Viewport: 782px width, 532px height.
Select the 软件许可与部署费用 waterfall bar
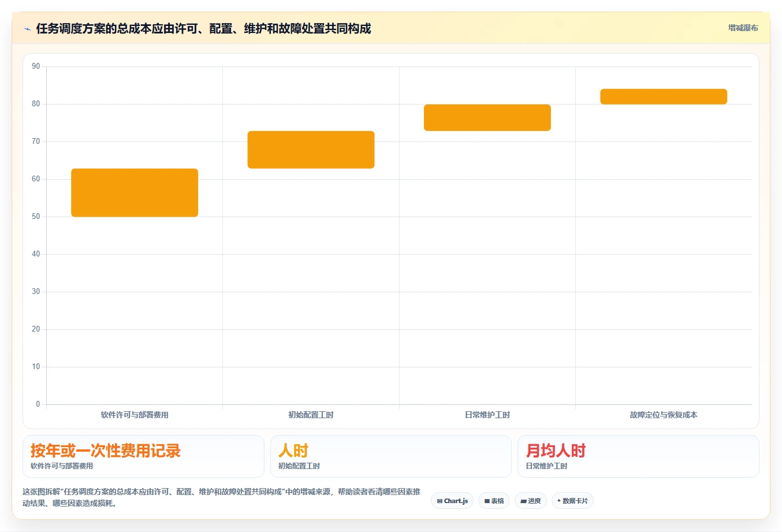pyautogui.click(x=135, y=193)
